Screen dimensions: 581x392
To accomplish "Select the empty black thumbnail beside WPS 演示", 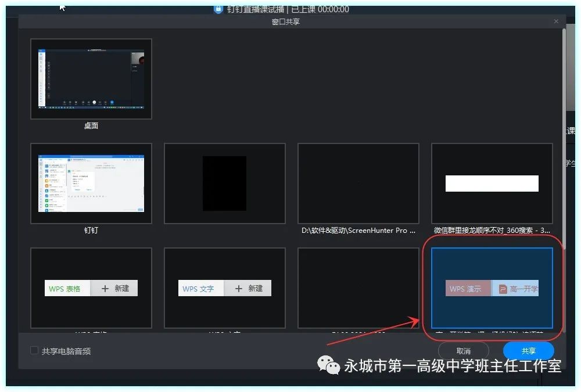I will click(x=358, y=288).
